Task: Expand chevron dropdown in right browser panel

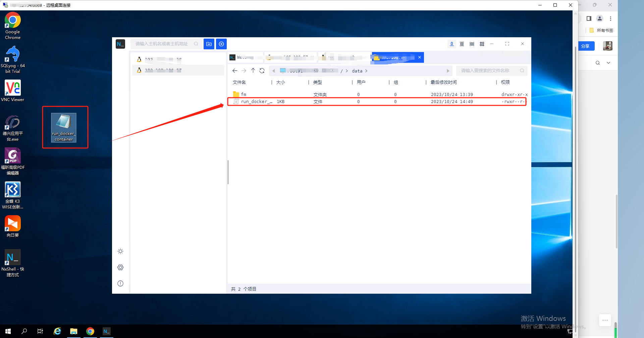Action: (x=608, y=63)
